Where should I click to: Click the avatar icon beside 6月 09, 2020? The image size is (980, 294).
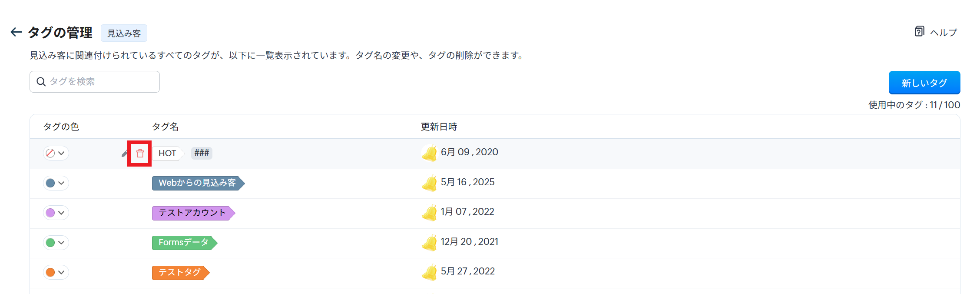coord(429,153)
